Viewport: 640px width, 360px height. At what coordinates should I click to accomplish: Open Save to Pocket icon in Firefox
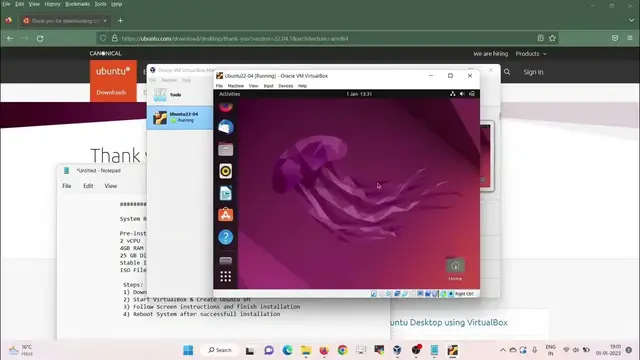615,38
